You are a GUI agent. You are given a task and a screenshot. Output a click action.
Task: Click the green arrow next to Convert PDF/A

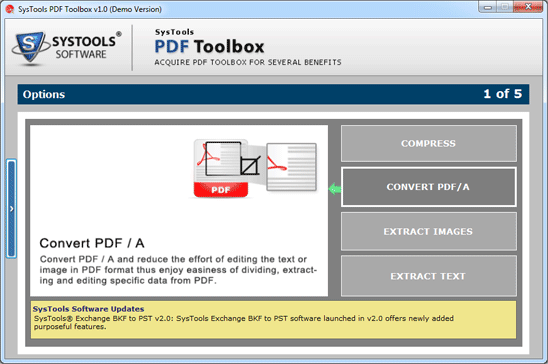coord(335,189)
